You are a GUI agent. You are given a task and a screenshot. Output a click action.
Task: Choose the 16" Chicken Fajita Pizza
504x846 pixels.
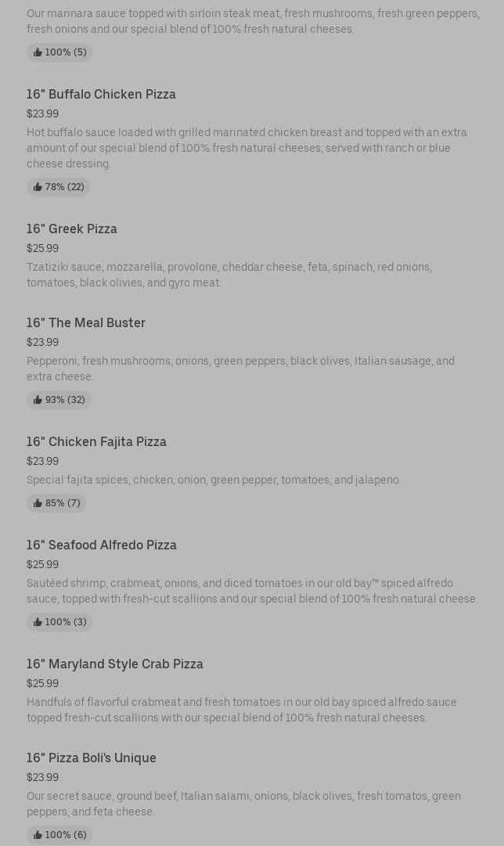tap(96, 441)
